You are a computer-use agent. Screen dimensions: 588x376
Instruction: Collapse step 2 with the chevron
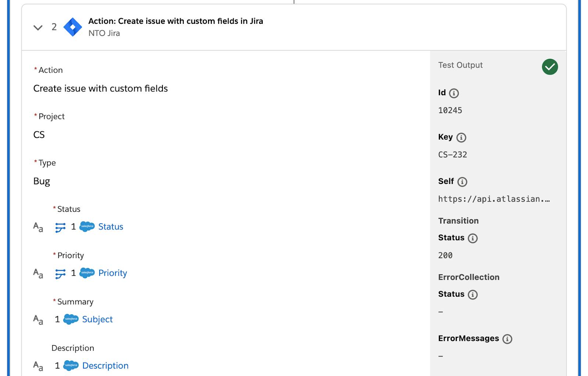(38, 28)
